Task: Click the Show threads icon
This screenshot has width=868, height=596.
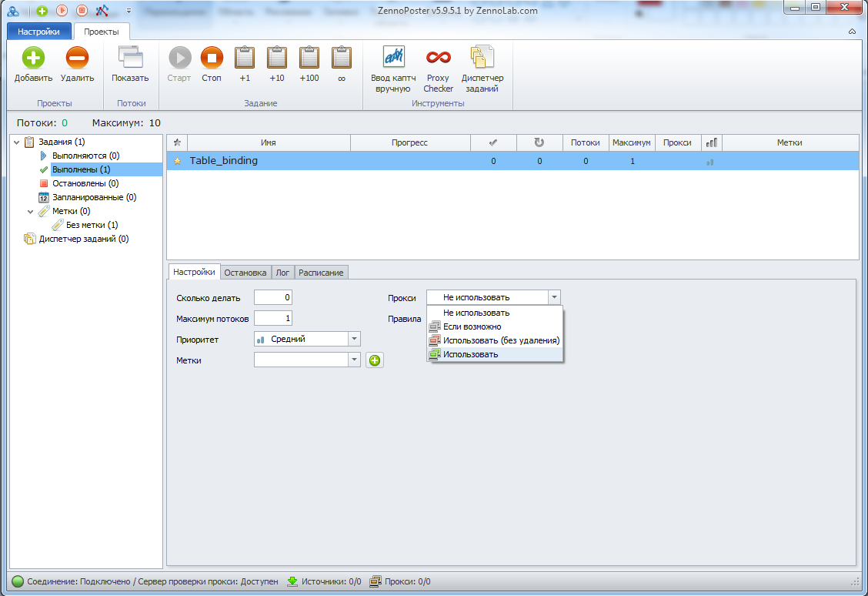Action: (130, 59)
